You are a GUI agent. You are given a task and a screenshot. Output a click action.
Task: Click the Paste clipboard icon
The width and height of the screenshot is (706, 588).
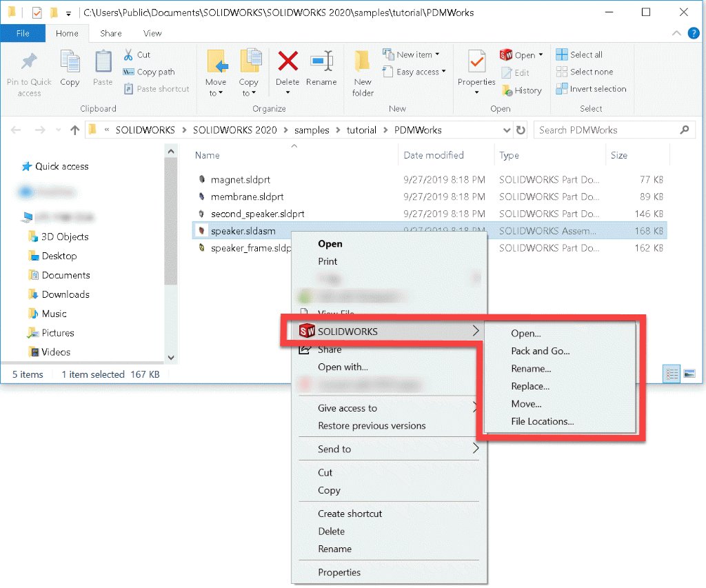click(x=103, y=61)
